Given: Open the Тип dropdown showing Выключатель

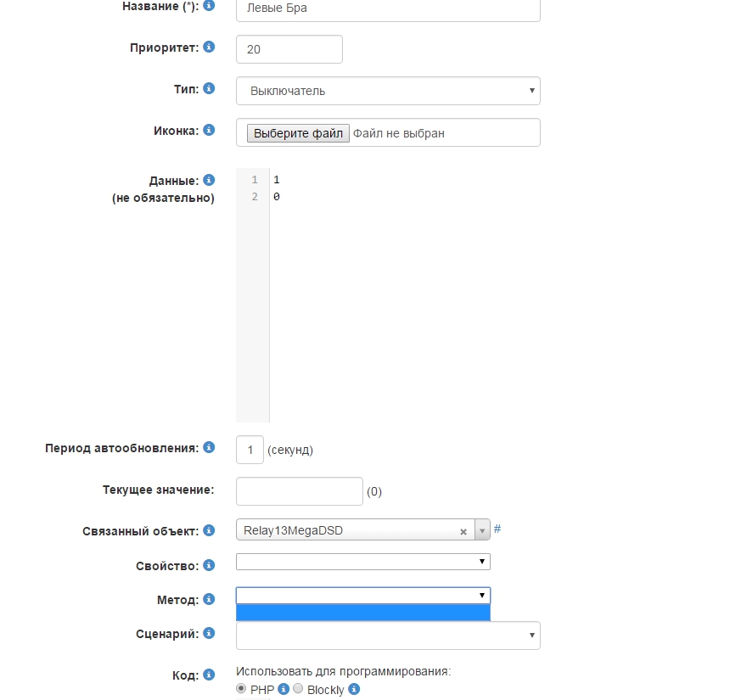Looking at the screenshot, I should (388, 91).
